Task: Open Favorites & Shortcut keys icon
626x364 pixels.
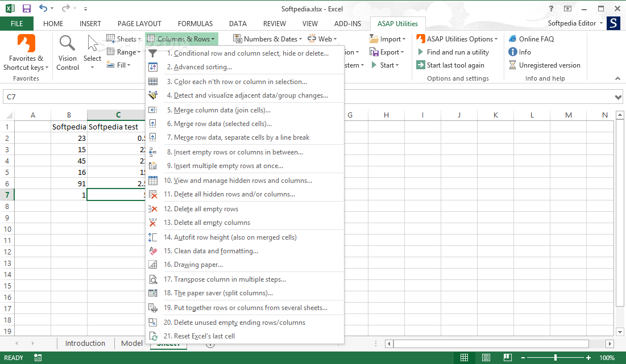Action: coord(26,43)
